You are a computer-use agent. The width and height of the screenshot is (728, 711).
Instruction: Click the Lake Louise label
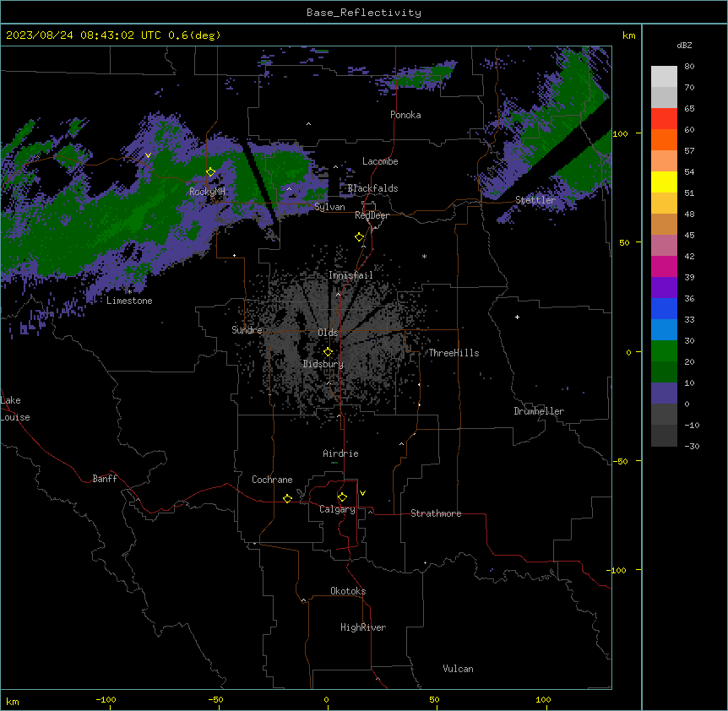coord(15,409)
